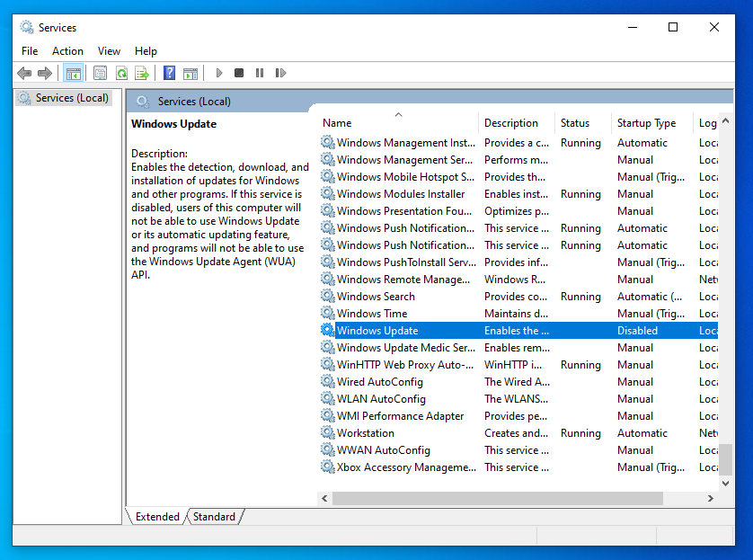Toggle the Show/Hide Action Pane icon
This screenshot has height=560, width=753.
coord(190,73)
